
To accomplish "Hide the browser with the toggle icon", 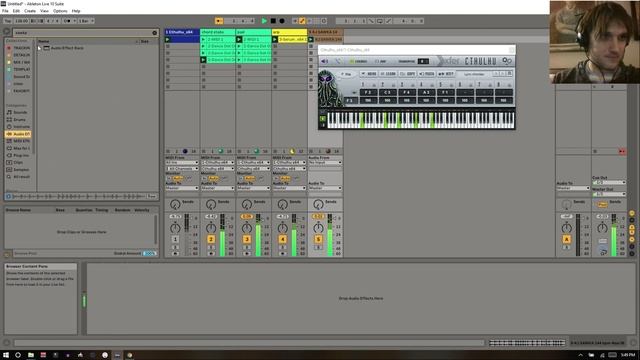I will coord(7,31).
